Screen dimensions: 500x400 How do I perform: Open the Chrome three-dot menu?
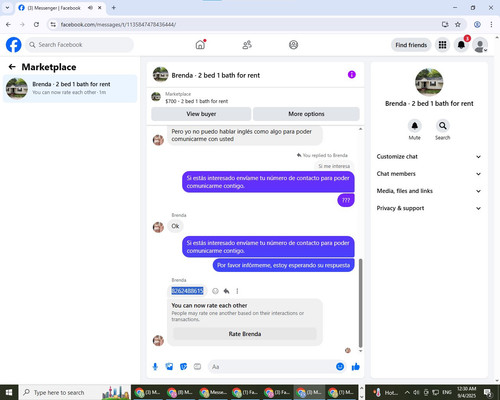tap(491, 24)
